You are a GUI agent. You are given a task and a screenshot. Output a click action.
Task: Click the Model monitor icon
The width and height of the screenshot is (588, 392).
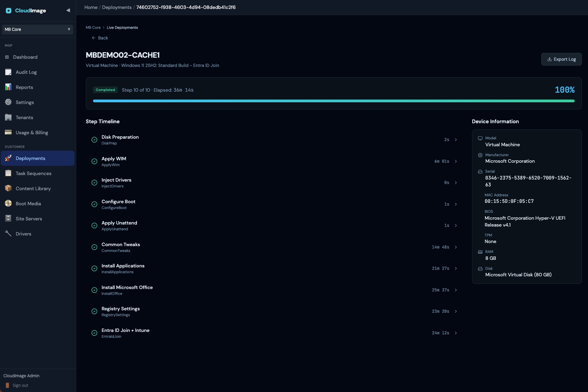(480, 138)
